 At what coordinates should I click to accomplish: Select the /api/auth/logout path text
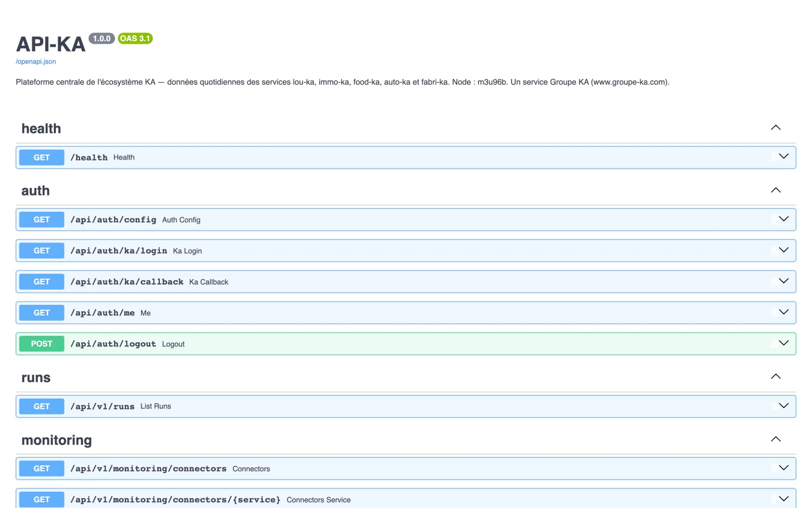pyautogui.click(x=113, y=344)
